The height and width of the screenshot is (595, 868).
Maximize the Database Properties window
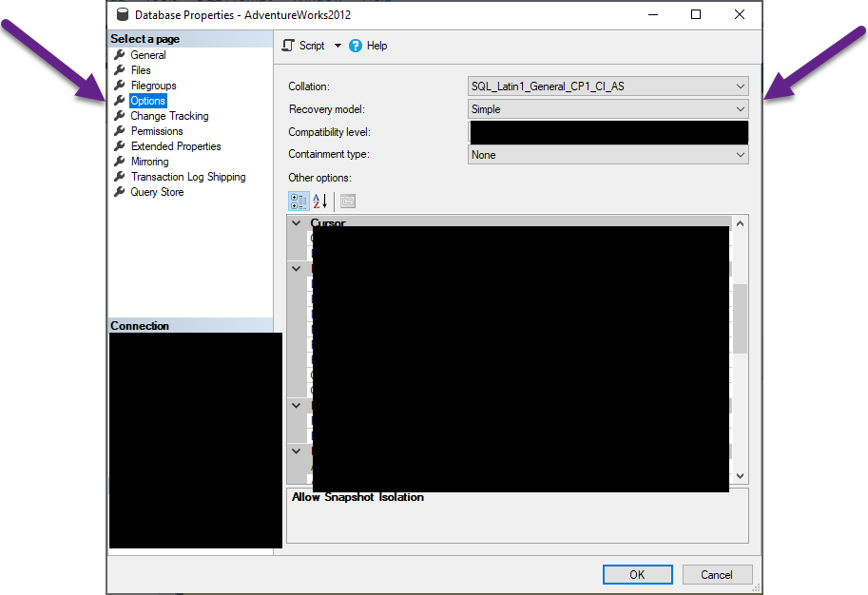(x=696, y=15)
